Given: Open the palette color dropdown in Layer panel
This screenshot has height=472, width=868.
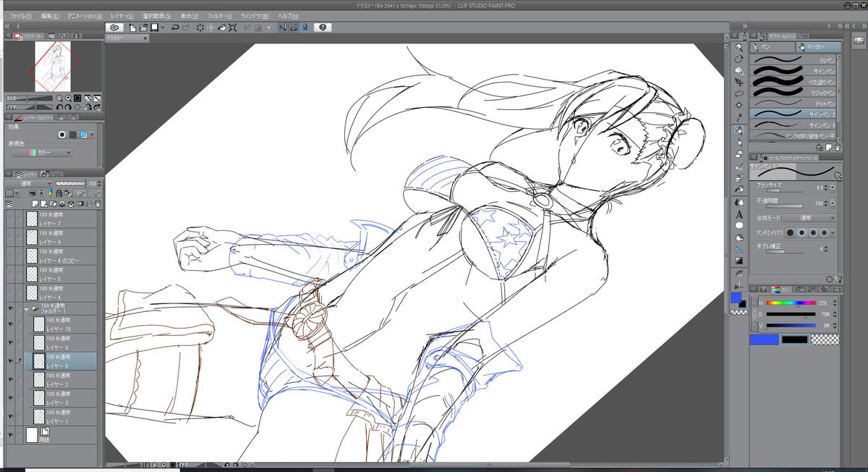Looking at the screenshot, I should click(17, 193).
